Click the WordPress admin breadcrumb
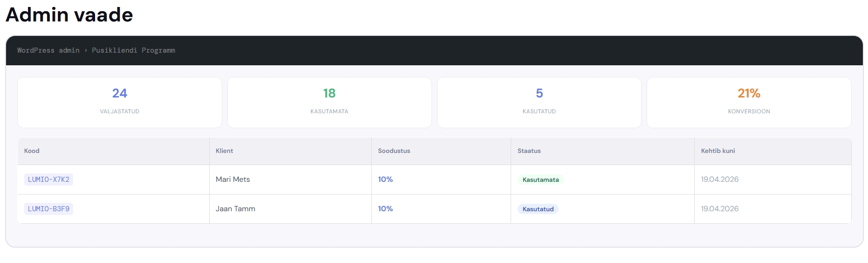The width and height of the screenshot is (868, 263). (x=48, y=50)
